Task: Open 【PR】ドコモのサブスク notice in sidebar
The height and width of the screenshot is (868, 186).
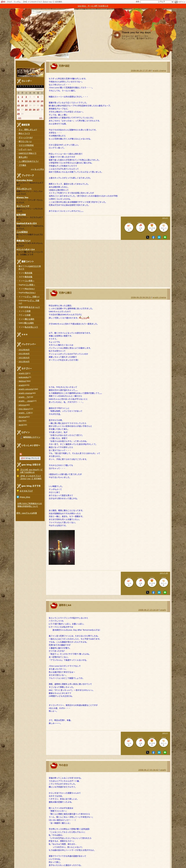Action: (x=31, y=477)
